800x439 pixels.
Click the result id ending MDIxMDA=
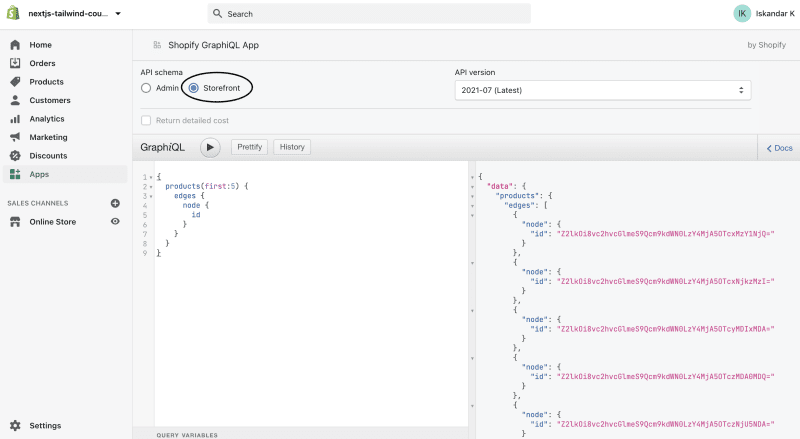665,329
